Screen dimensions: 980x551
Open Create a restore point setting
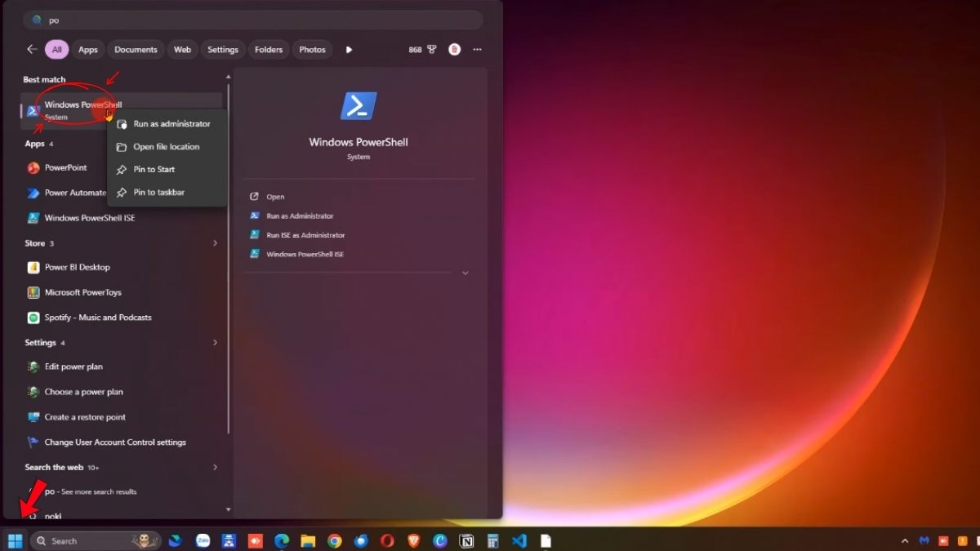point(122,417)
